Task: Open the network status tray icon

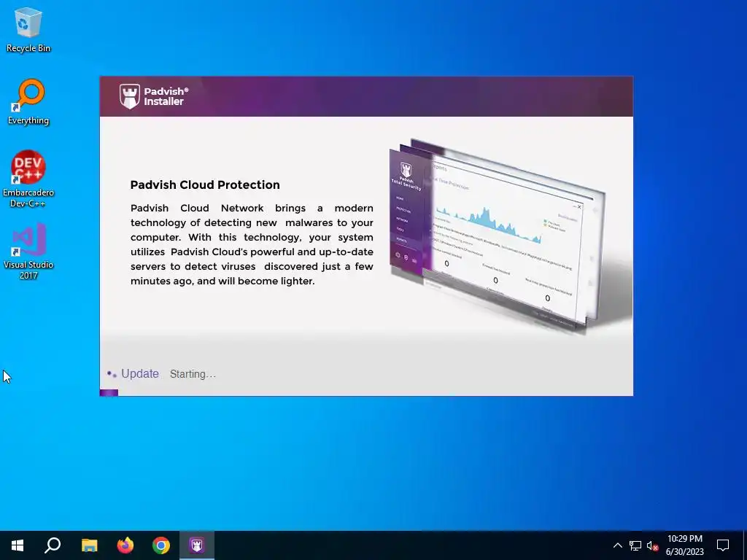Action: coord(635,545)
